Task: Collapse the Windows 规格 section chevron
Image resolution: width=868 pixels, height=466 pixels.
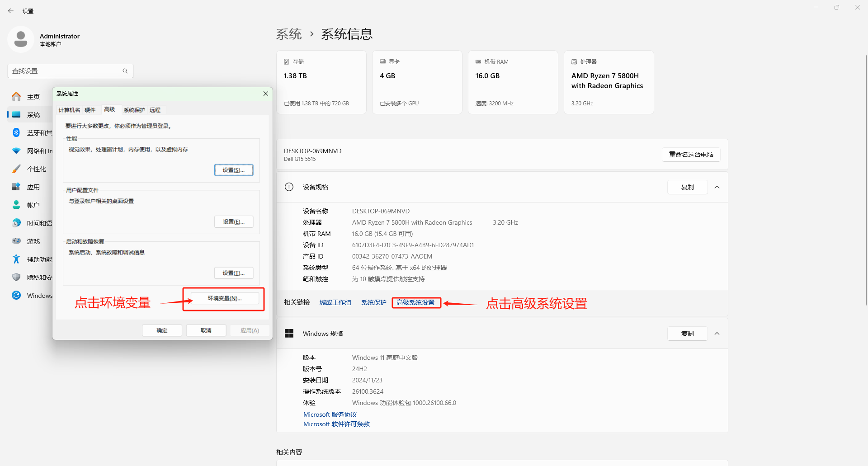Action: pos(717,334)
